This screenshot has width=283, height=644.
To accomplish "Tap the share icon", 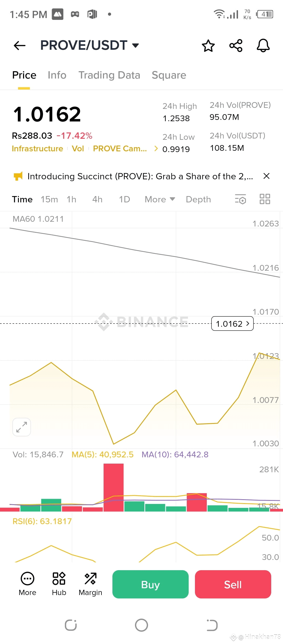I will pos(236,46).
